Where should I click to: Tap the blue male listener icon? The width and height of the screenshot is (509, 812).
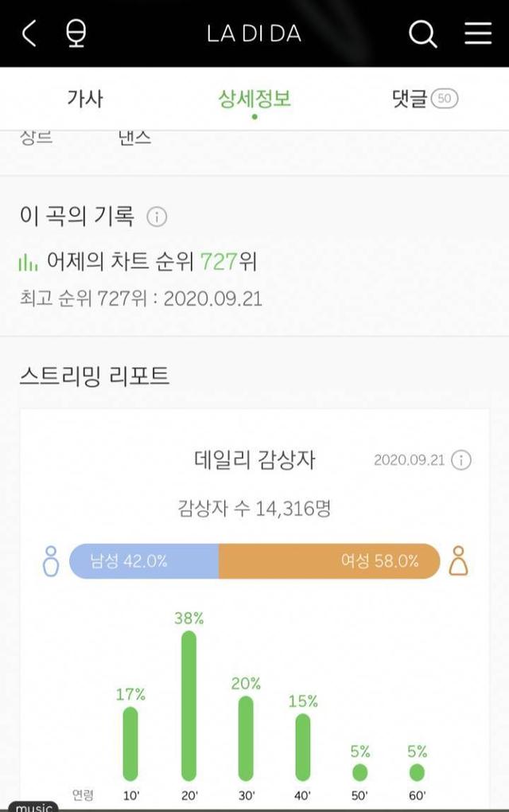(x=51, y=561)
